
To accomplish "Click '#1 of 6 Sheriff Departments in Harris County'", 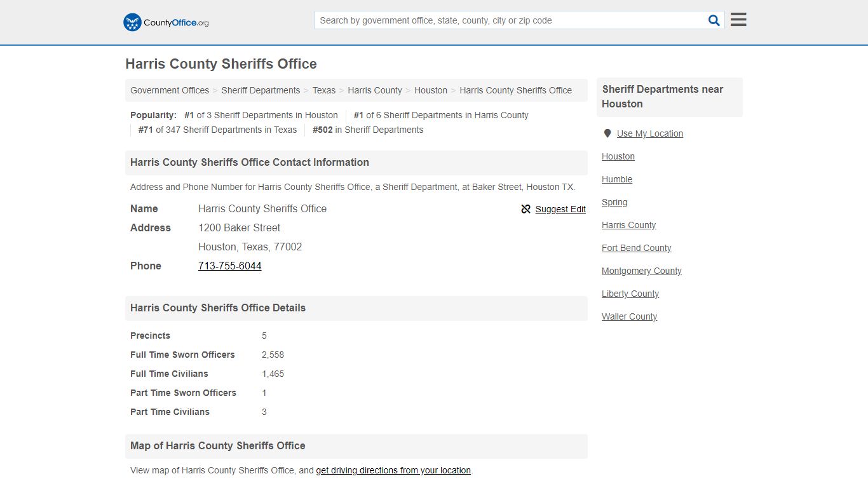I will click(441, 115).
